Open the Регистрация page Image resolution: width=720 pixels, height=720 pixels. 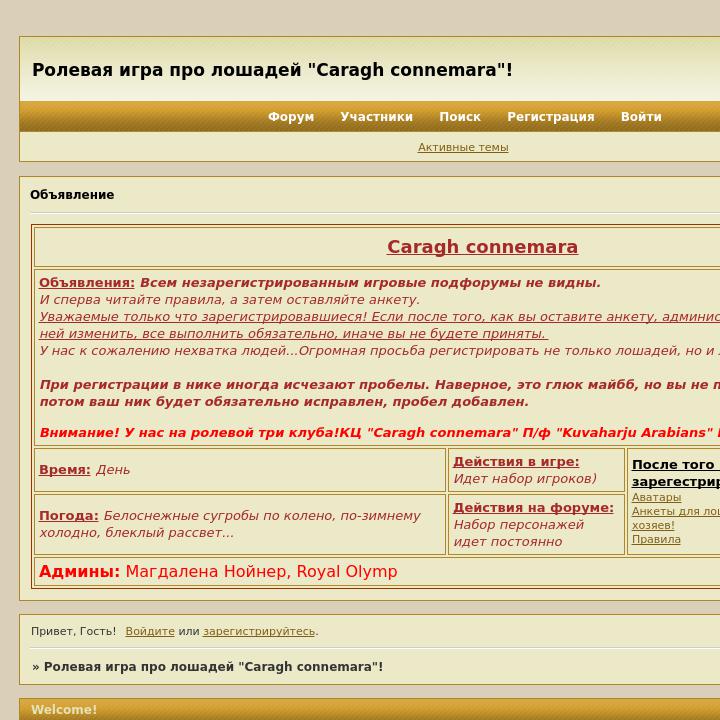pos(551,117)
